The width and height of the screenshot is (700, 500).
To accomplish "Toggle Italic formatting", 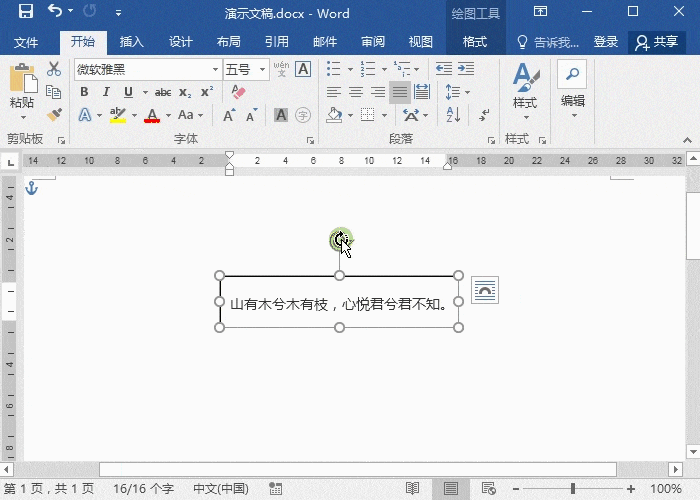I will click(x=106, y=92).
